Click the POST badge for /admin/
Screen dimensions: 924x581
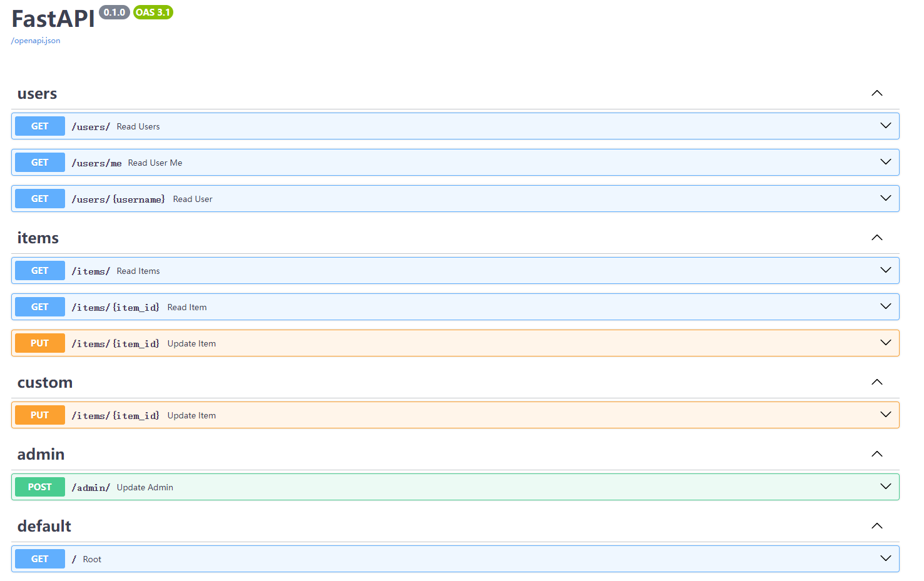pyautogui.click(x=40, y=487)
